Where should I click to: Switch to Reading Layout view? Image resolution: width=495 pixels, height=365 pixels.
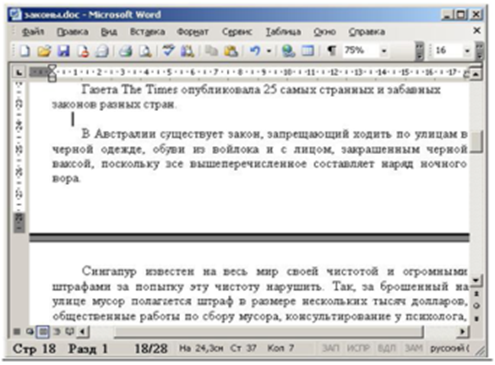tap(69, 331)
